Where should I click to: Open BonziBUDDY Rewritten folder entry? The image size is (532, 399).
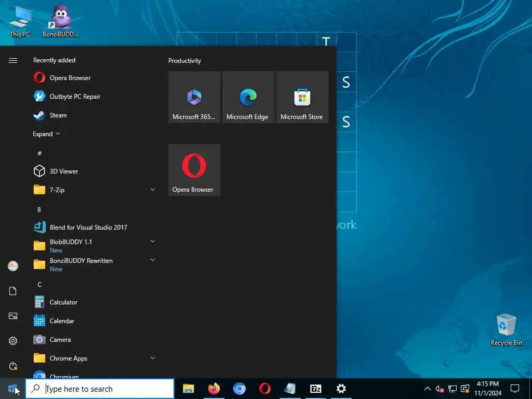coord(95,264)
